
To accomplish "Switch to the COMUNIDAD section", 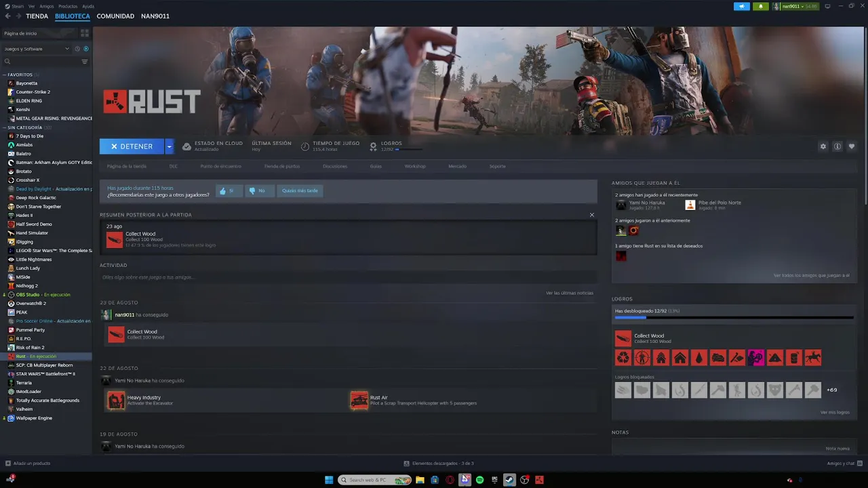I will pos(115,16).
